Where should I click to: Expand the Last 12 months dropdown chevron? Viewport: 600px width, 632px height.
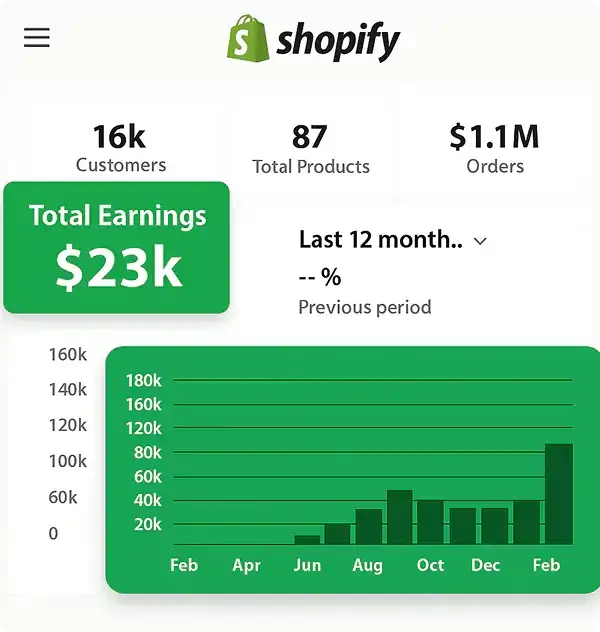click(480, 241)
